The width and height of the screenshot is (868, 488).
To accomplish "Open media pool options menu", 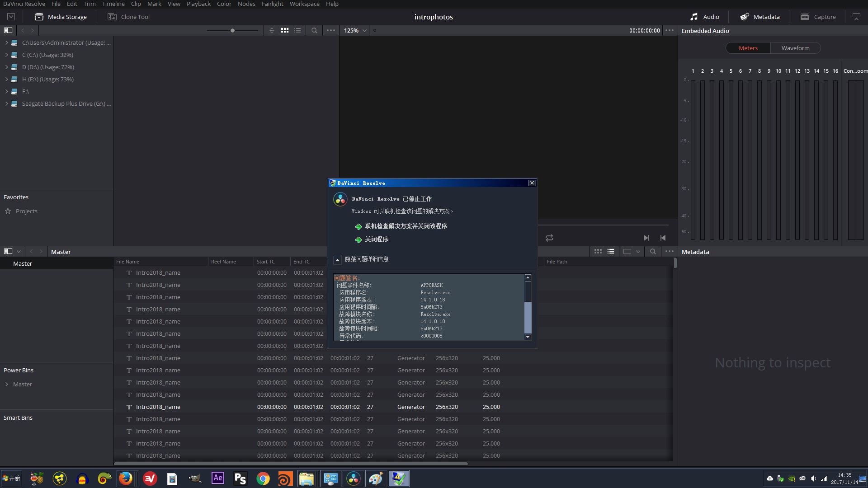I will click(x=670, y=251).
